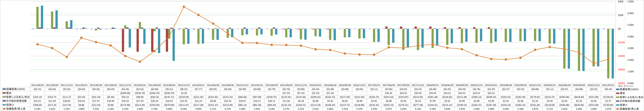
Task: Select the 5.85% cell
Action: point(198,109)
